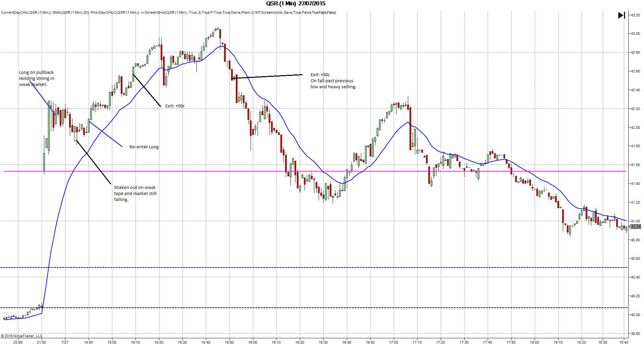Viewport: 644px width, 347px height.
Task: Click the 42.00 price axis label
Action: (x=635, y=128)
